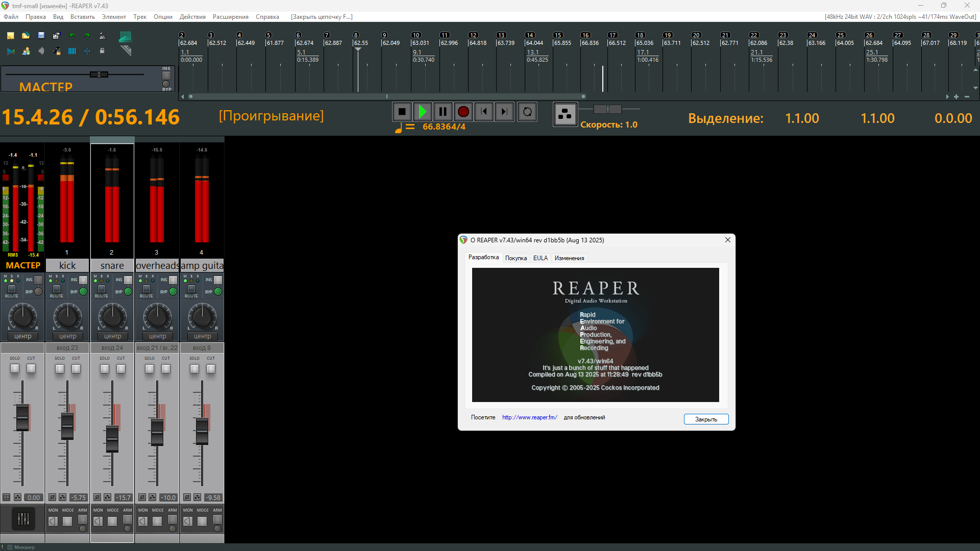Open the Файл menu
The width and height of the screenshot is (980, 551).
click(x=11, y=17)
